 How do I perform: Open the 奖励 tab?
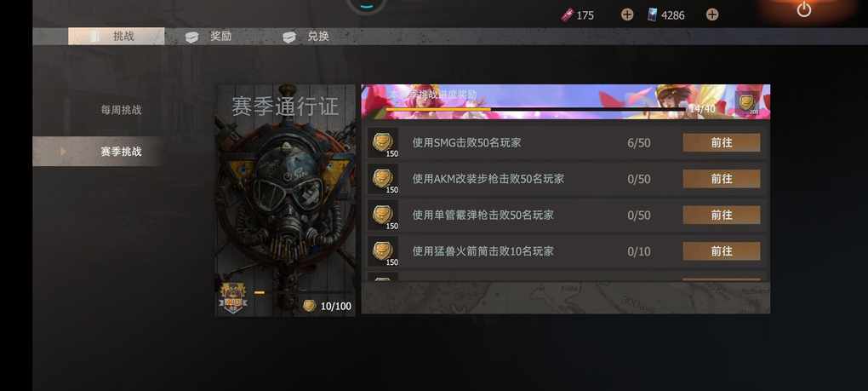tap(208, 37)
